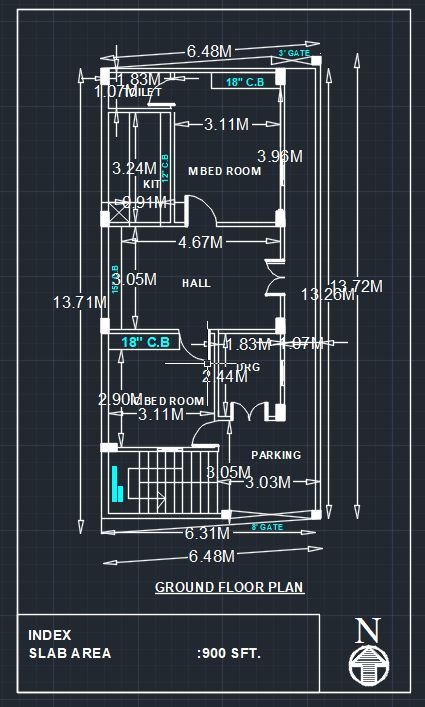Click the 18" C.B label beside the TOILET
Screen dimensions: 425x707
pyautogui.click(x=245, y=82)
